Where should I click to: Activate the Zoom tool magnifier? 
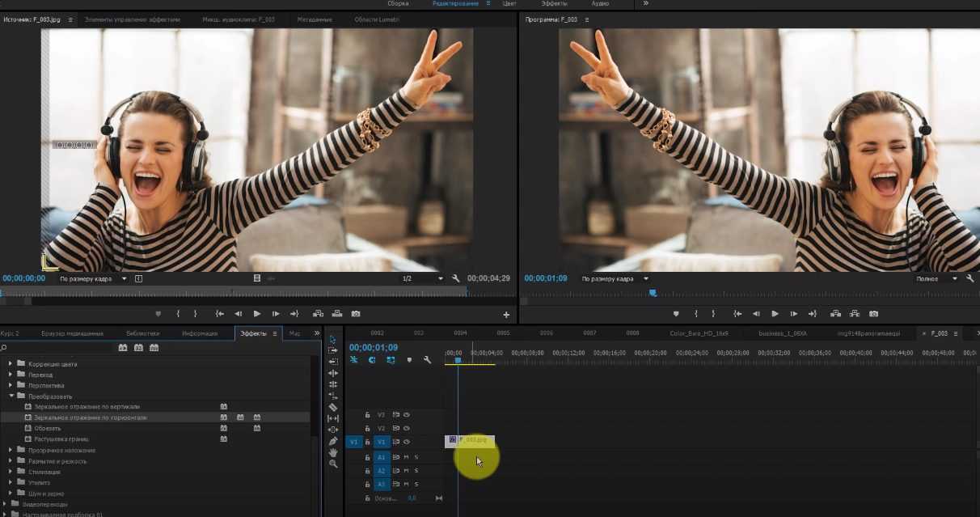(333, 464)
